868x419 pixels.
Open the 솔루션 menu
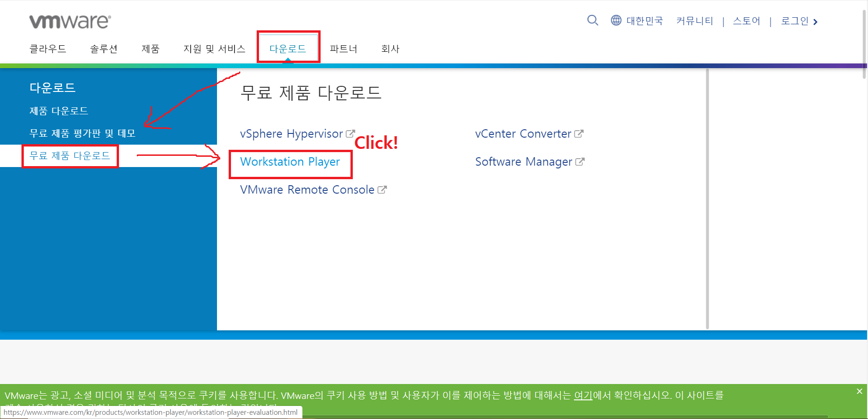[x=104, y=49]
